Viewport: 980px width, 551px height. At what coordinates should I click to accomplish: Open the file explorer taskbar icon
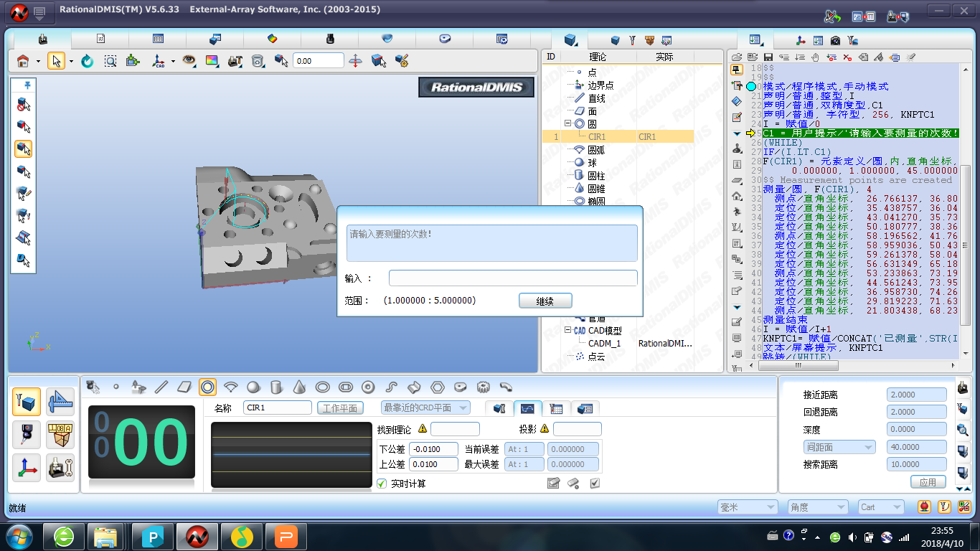(x=105, y=536)
